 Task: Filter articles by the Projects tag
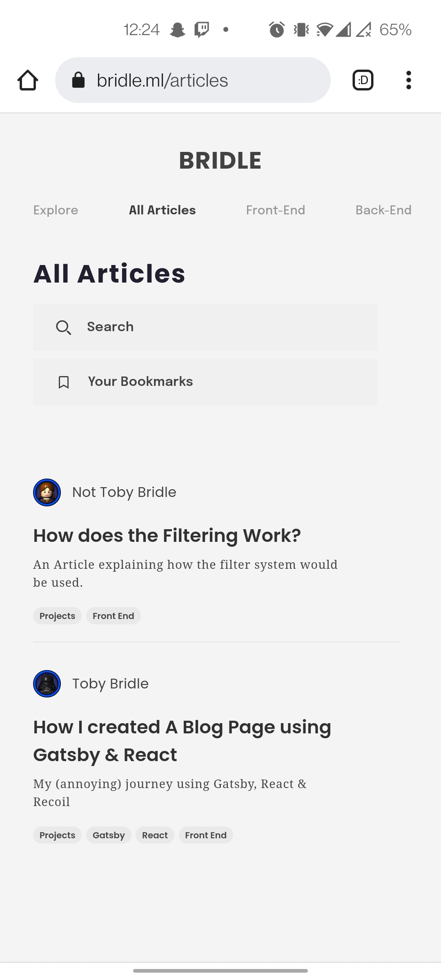click(57, 615)
